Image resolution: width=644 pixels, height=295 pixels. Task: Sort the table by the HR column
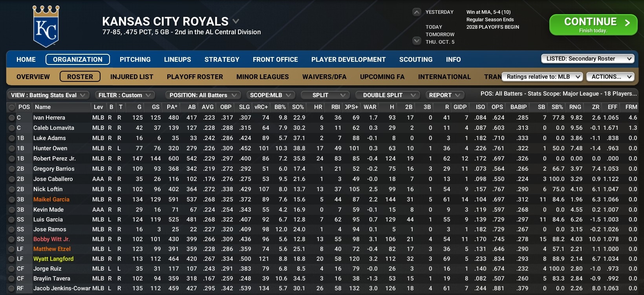(x=318, y=107)
